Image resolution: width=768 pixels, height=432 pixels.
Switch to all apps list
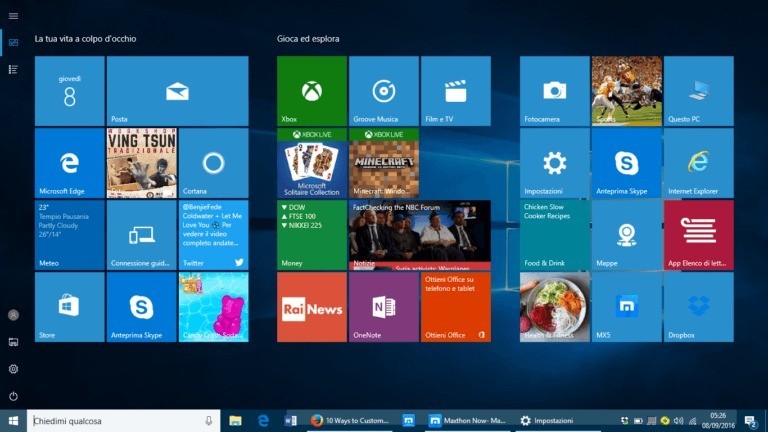(13, 69)
